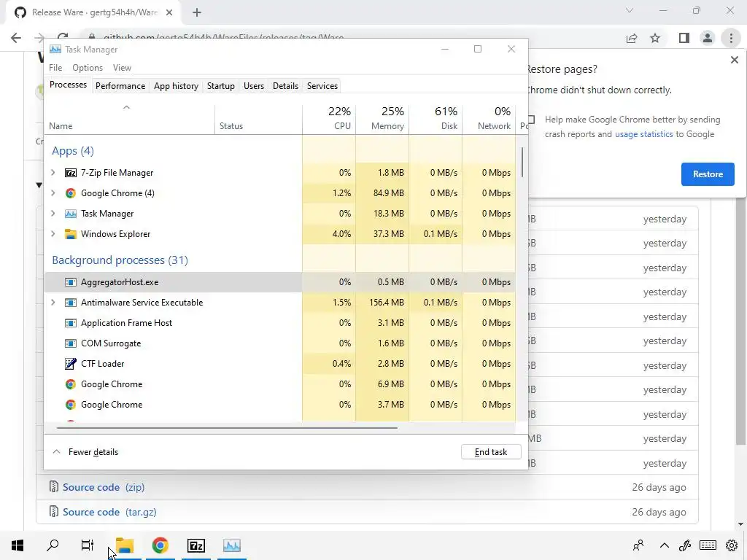Click the Application Frame Host icon
The width and height of the screenshot is (747, 560).
(x=71, y=323)
